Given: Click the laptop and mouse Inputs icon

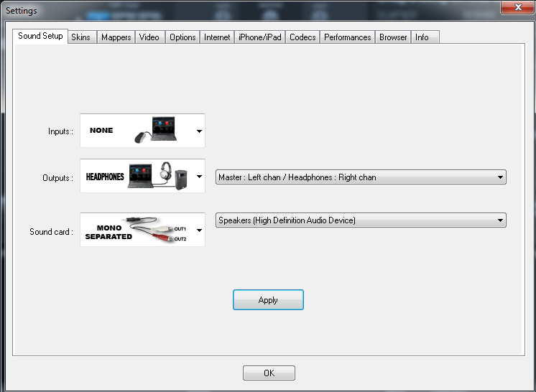Looking at the screenshot, I should [x=156, y=130].
